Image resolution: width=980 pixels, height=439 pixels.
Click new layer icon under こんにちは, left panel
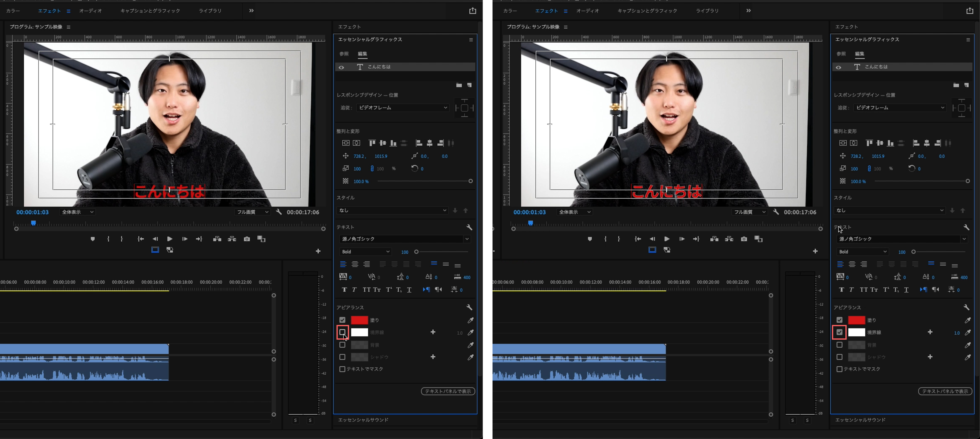pyautogui.click(x=469, y=85)
